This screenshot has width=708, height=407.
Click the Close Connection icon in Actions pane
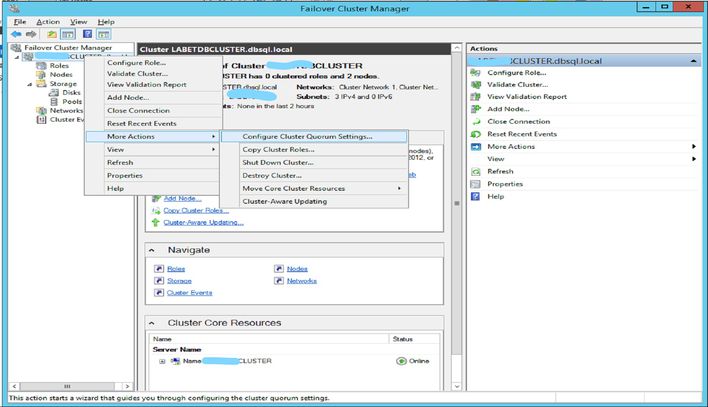tap(475, 122)
